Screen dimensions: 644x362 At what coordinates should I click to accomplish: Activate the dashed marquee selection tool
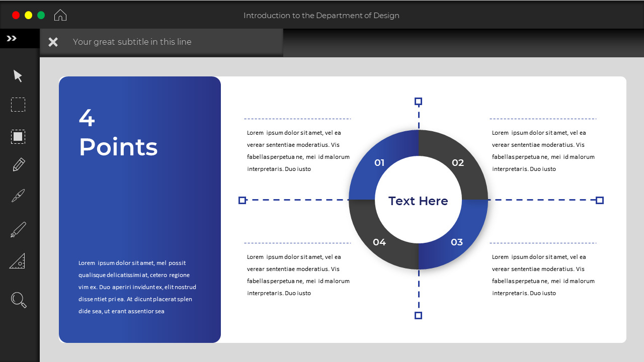point(18,105)
